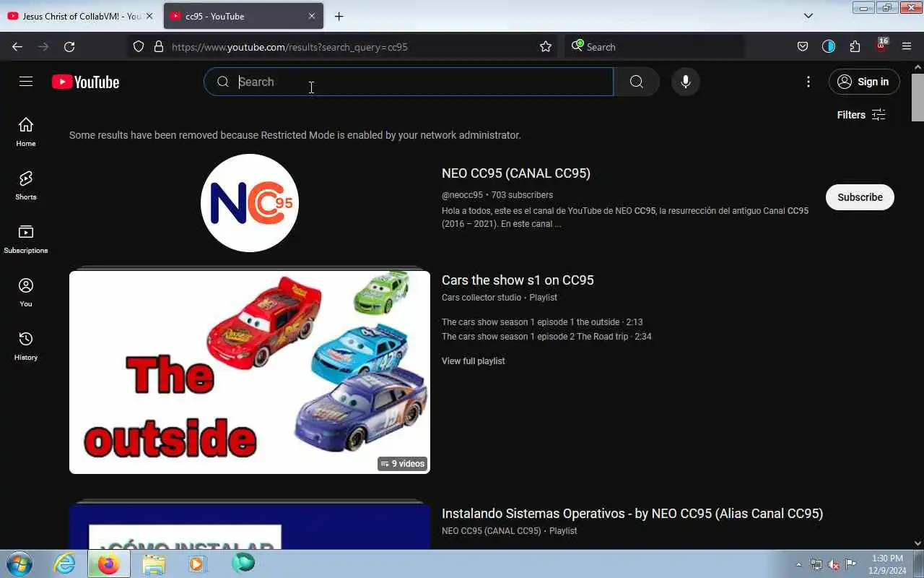Reload the page
The width and height of the screenshot is (924, 578).
(69, 47)
